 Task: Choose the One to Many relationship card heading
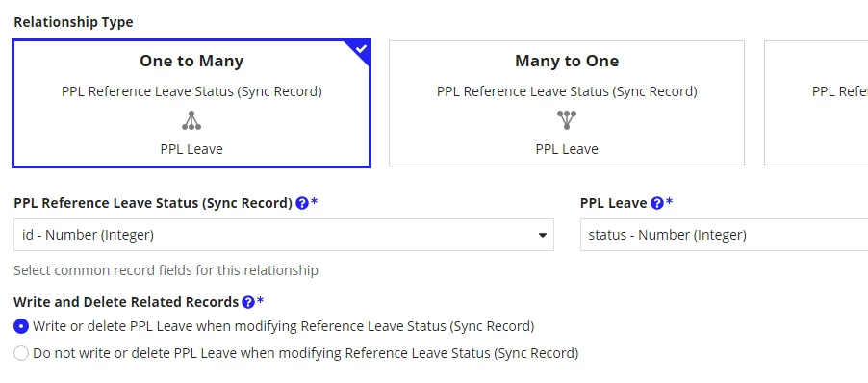point(191,61)
